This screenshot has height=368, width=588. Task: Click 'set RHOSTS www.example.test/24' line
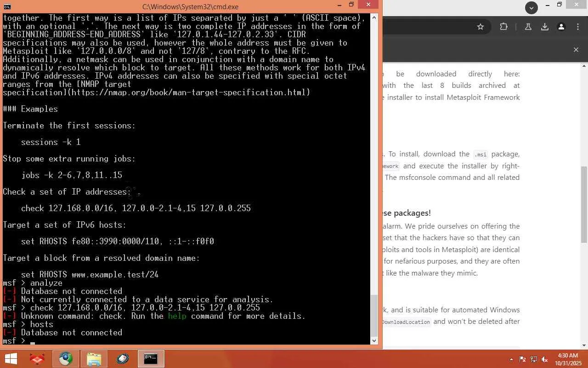pos(90,275)
